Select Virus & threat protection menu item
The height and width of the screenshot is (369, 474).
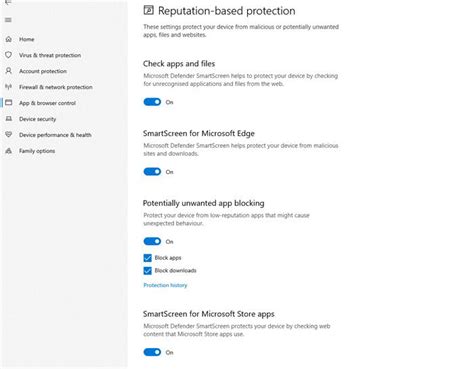coord(50,55)
